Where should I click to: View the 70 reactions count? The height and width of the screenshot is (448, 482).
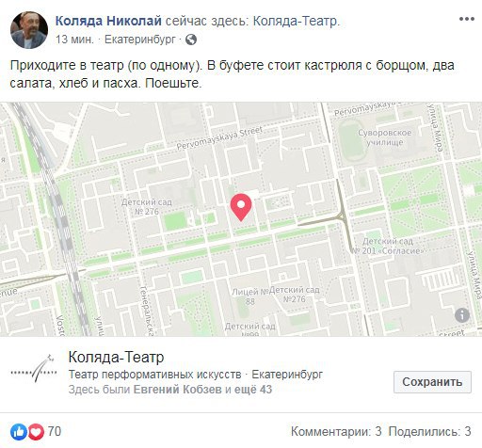55,431
